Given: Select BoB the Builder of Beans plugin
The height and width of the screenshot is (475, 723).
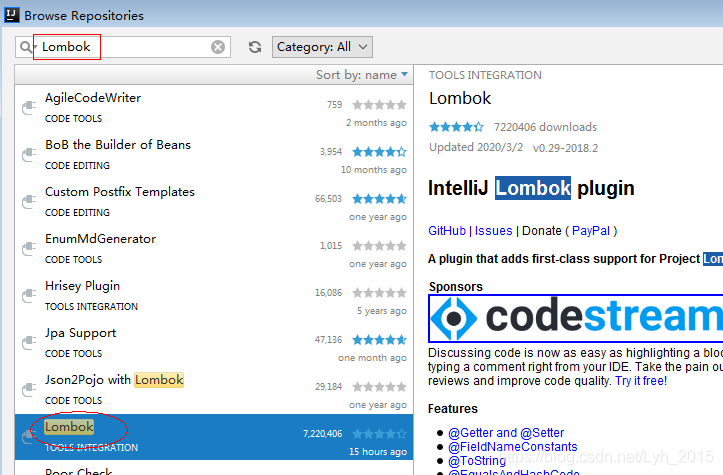Looking at the screenshot, I should [214, 155].
